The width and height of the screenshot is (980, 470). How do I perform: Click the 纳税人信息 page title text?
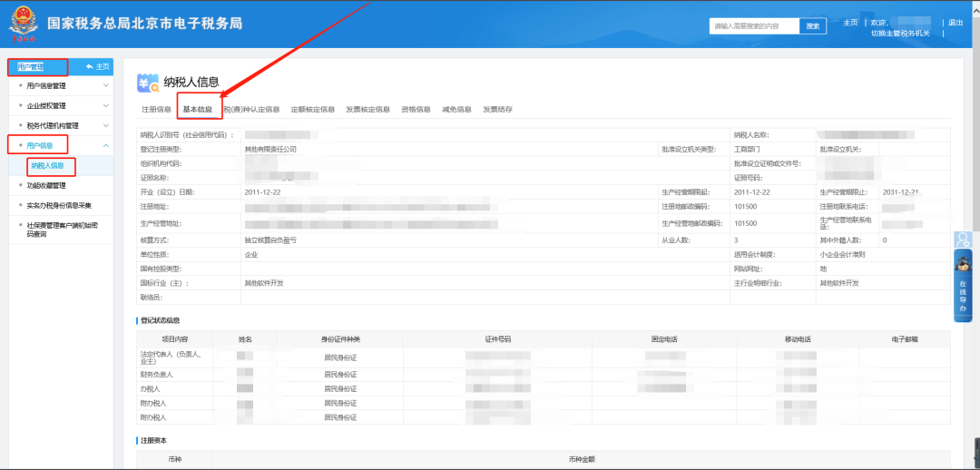(x=191, y=82)
